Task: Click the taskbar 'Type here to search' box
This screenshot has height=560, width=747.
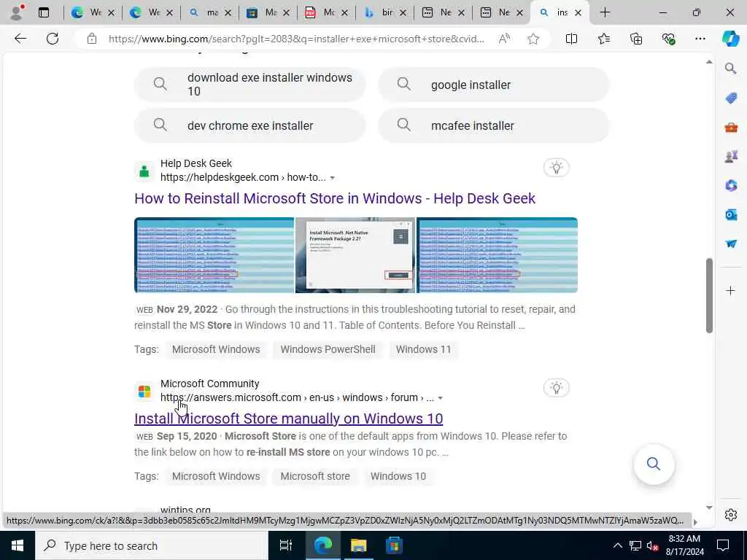Action: click(x=152, y=545)
